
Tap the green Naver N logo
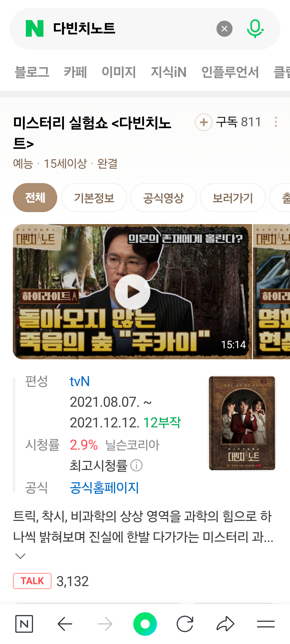pos(35,28)
